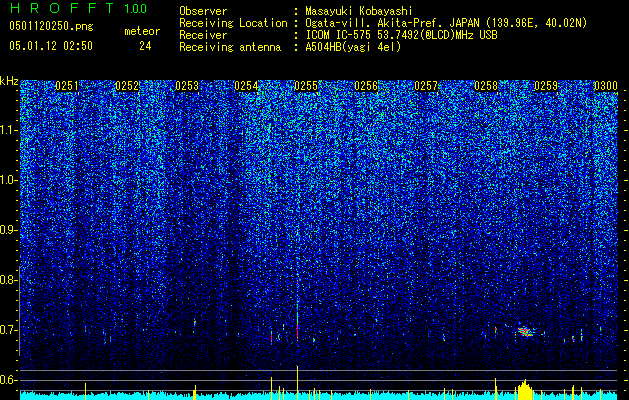Click the Receiving antenna field label

click(230, 47)
